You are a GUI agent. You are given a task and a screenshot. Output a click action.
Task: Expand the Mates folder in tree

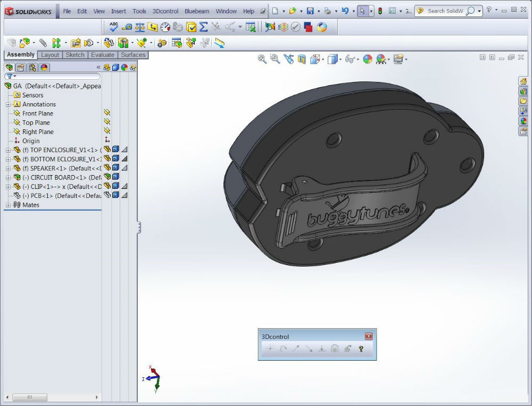coord(8,205)
